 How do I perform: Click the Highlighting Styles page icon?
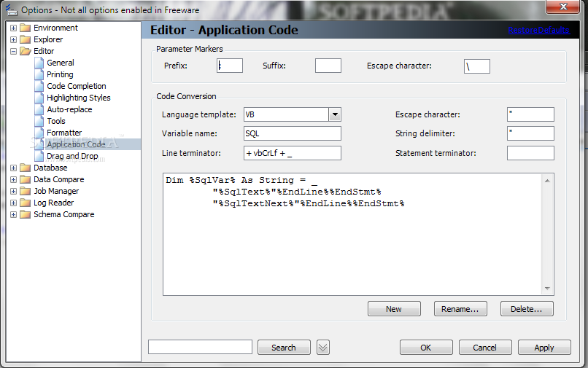(39, 98)
